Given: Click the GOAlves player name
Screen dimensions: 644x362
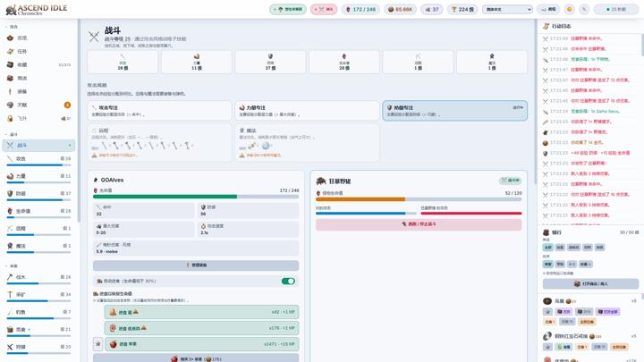Looking at the screenshot, I should tap(112, 180).
